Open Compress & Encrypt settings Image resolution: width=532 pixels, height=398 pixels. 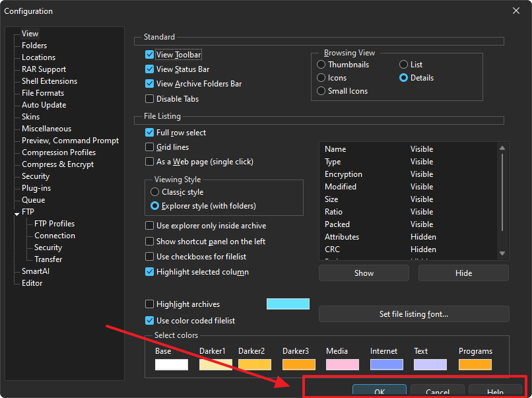57,164
